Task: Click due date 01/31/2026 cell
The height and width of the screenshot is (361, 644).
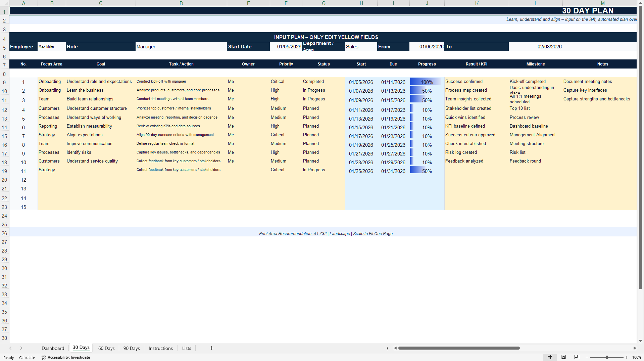Action: [393, 171]
